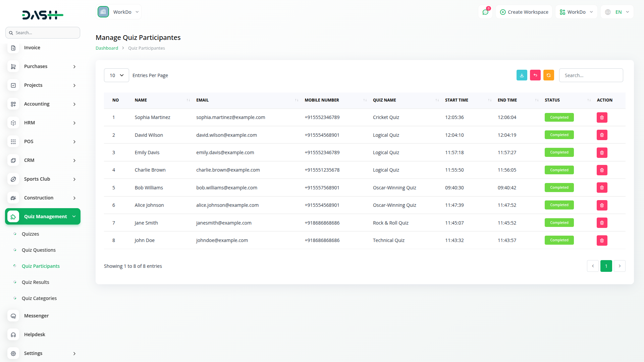The height and width of the screenshot is (362, 644).
Task: Open Quiz Participants submenu item
Action: point(41,266)
